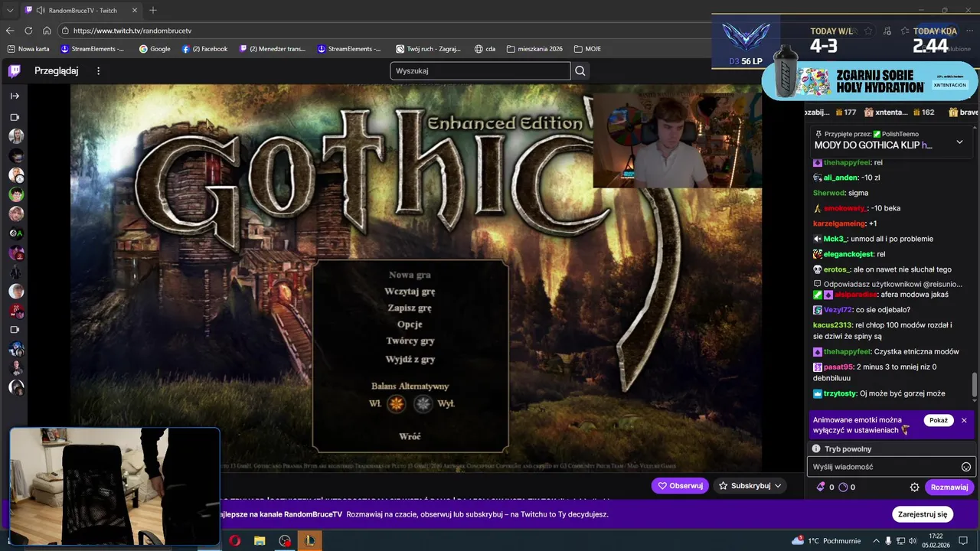Image resolution: width=980 pixels, height=551 pixels.
Task: Click the magnifier search button
Action: [x=580, y=71]
